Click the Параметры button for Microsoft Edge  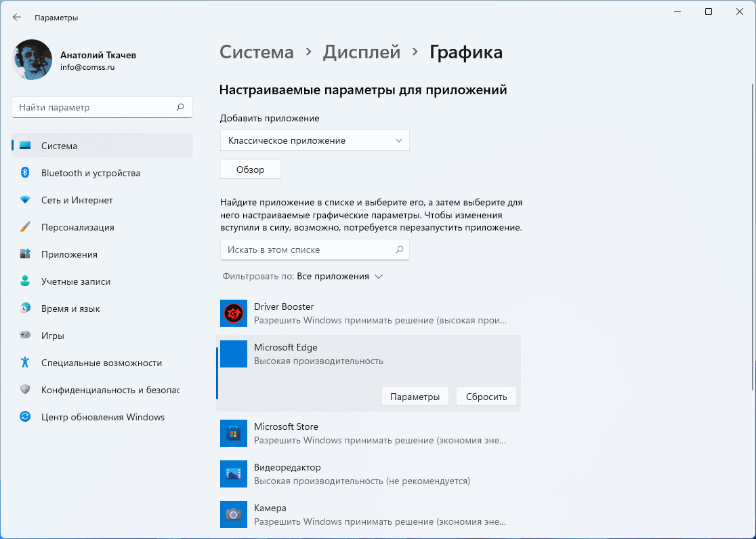pos(415,397)
